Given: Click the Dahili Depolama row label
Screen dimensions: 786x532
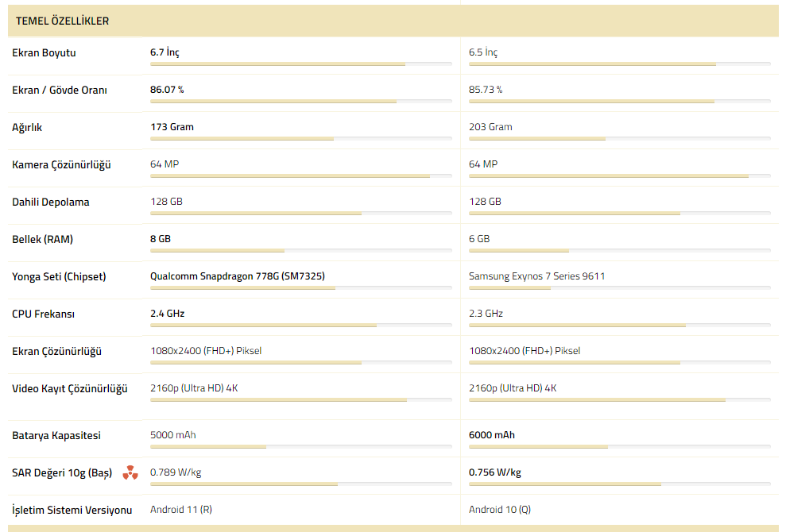Looking at the screenshot, I should 51,202.
